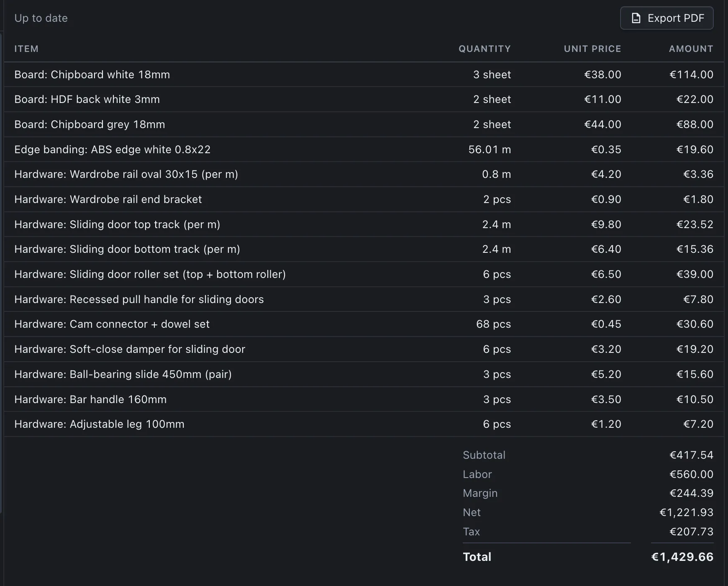The width and height of the screenshot is (728, 586).
Task: Click the Total value €1,429.66
Action: 682,557
